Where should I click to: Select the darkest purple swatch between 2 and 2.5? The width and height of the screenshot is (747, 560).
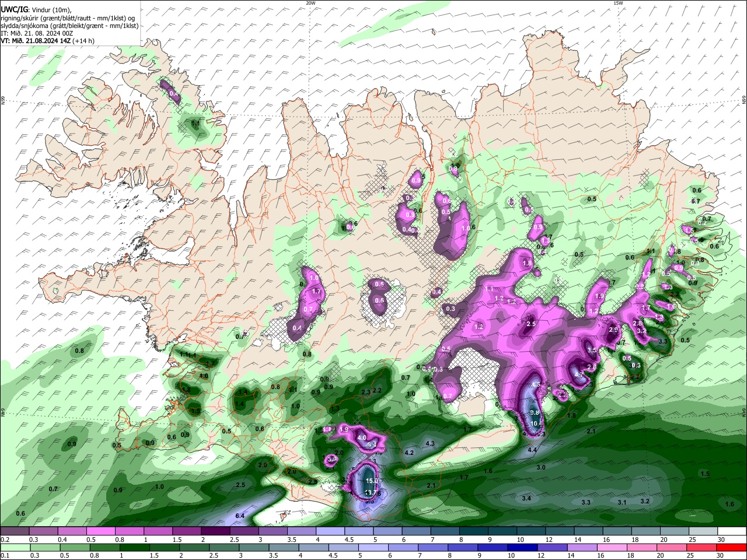click(x=215, y=531)
